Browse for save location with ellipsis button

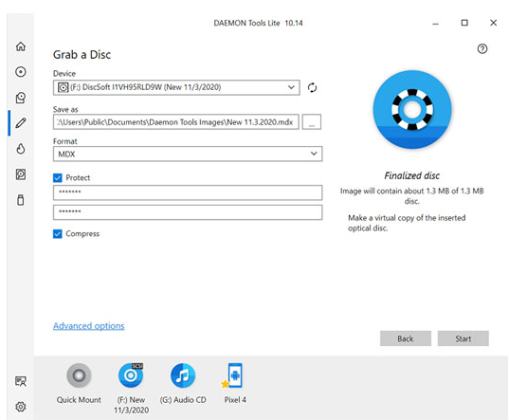point(312,122)
